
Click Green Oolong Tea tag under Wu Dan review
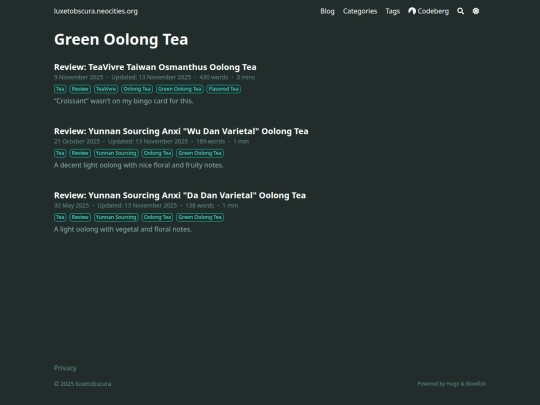200,153
